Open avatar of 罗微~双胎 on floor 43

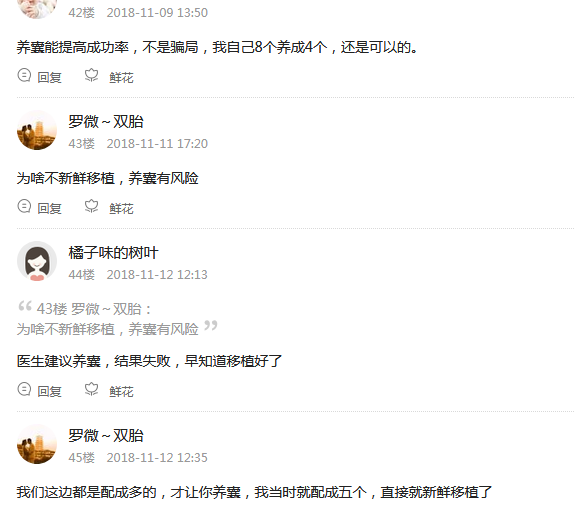(x=37, y=130)
